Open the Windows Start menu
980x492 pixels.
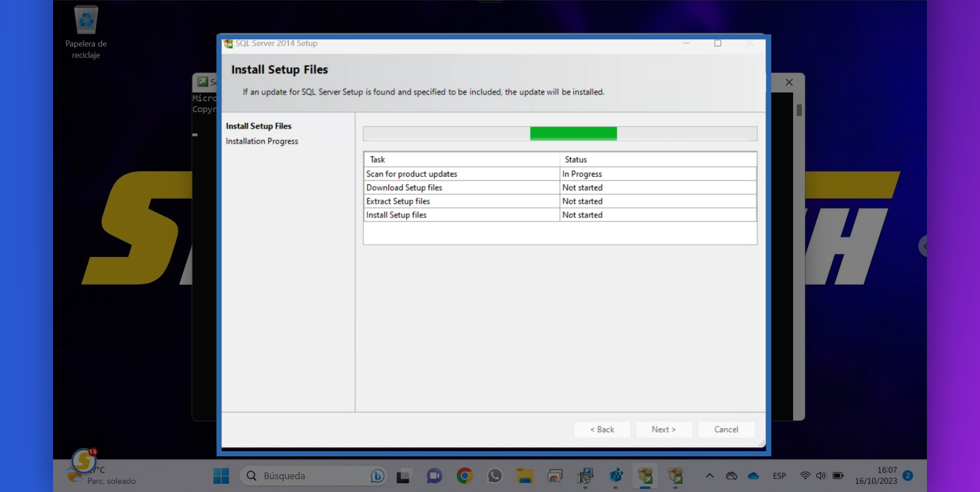tap(221, 476)
